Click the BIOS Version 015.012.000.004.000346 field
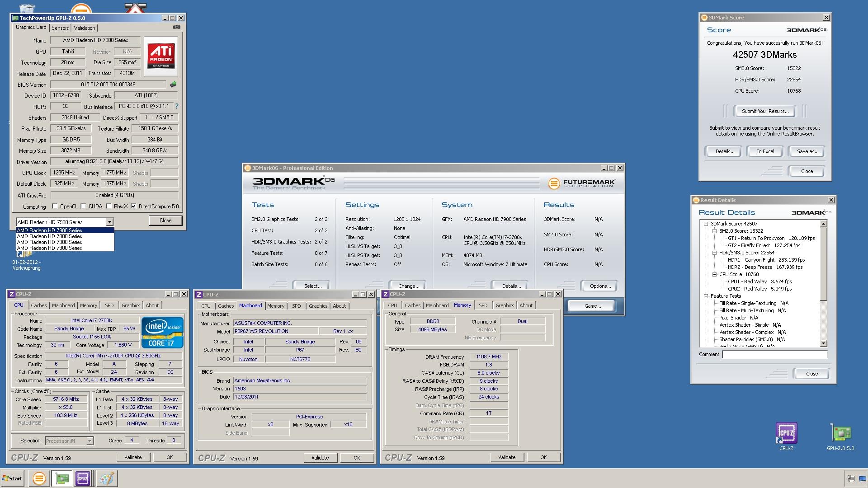 coord(108,84)
